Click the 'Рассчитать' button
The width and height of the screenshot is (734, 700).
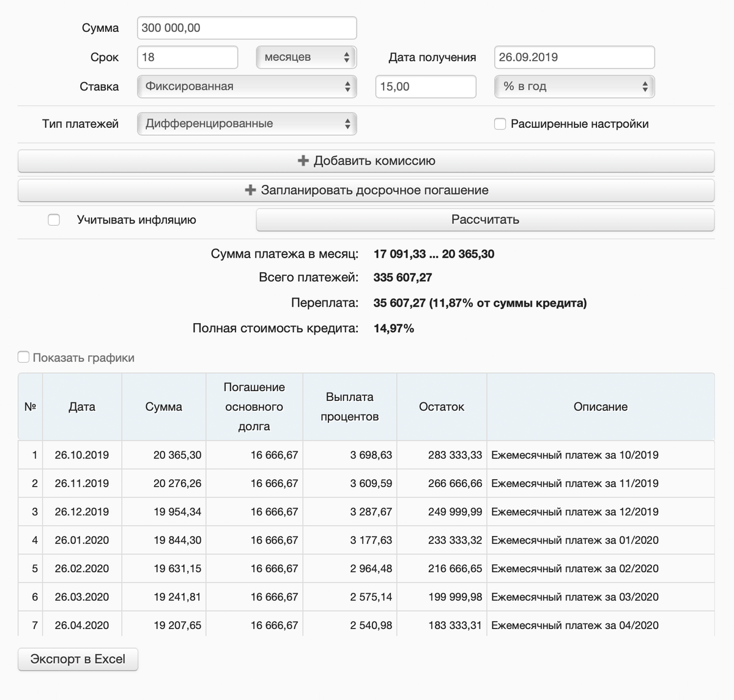(485, 220)
